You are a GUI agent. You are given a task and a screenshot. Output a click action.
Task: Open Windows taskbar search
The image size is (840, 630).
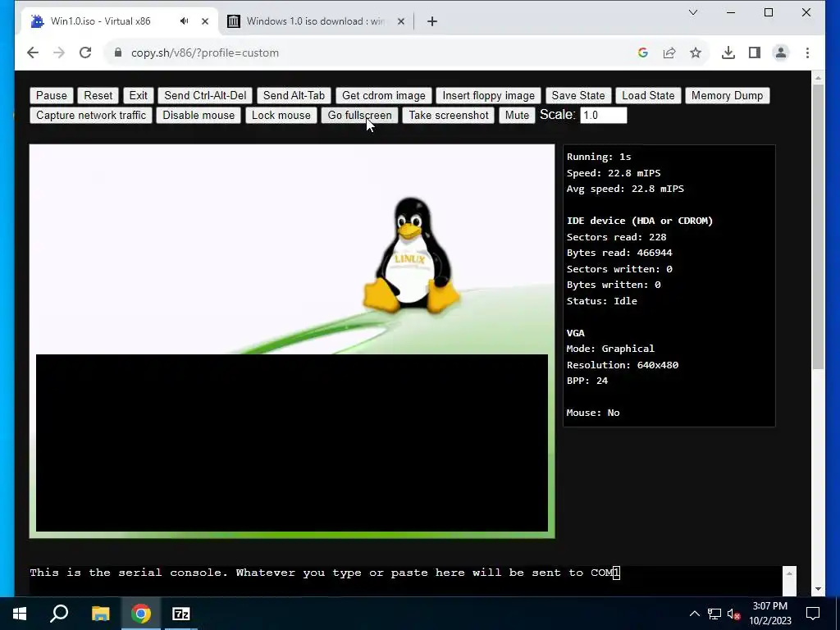(59, 614)
